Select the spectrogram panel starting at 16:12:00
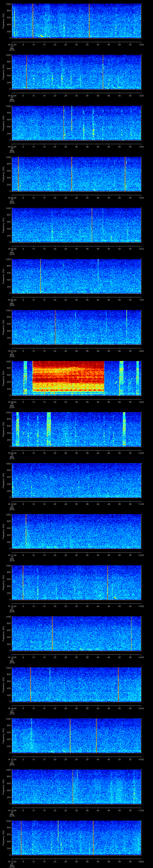This screenshot has width=153, height=868. coord(76,582)
